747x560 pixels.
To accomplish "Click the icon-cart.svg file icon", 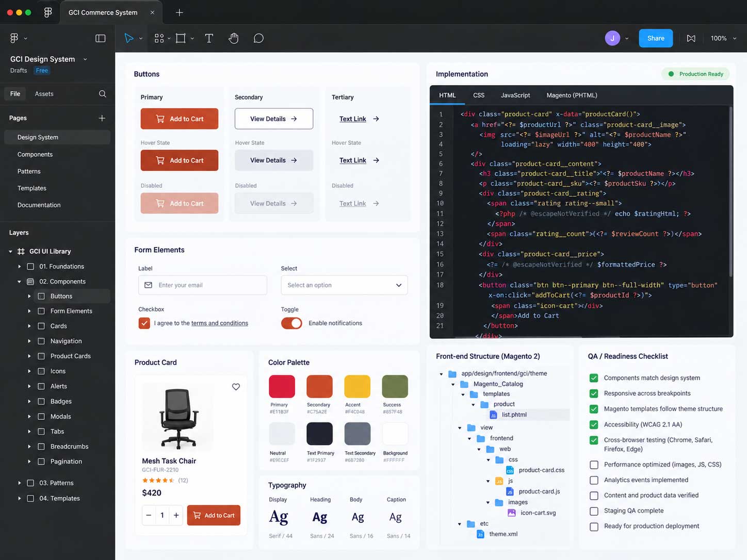I will click(x=512, y=513).
